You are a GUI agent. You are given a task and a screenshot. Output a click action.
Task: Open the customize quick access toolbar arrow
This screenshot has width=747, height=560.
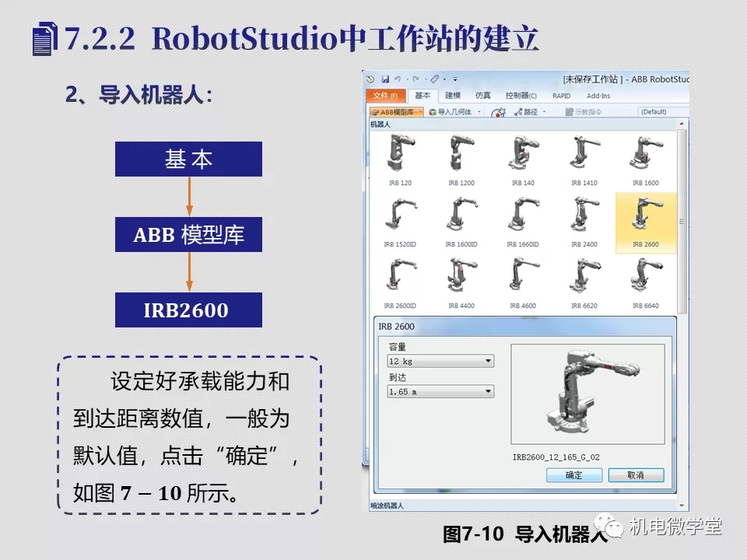click(x=455, y=79)
